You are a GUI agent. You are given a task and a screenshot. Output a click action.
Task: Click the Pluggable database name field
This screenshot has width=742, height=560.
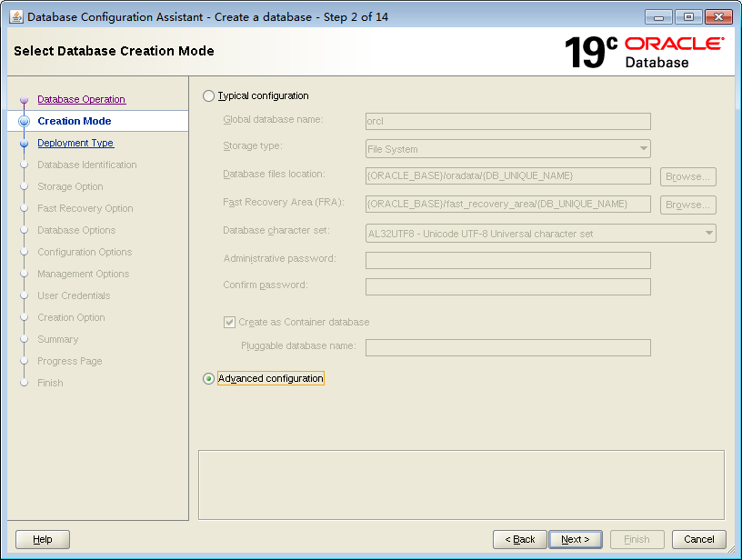(507, 347)
